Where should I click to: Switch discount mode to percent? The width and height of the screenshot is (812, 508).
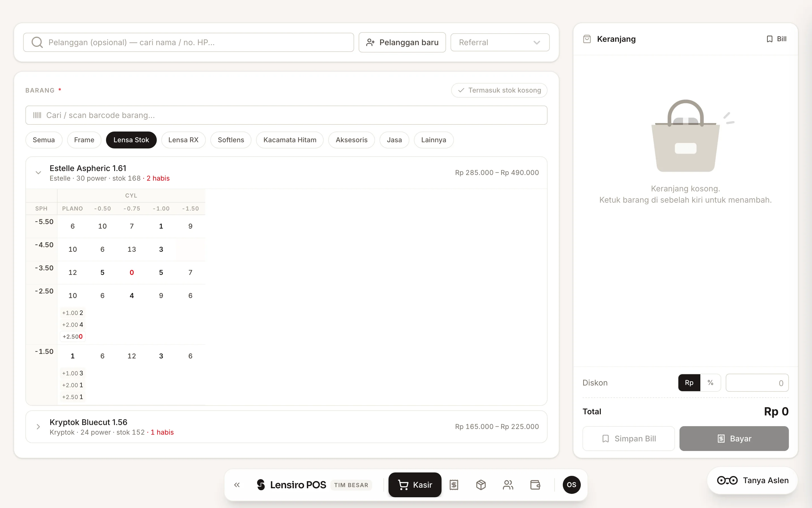pyautogui.click(x=710, y=383)
